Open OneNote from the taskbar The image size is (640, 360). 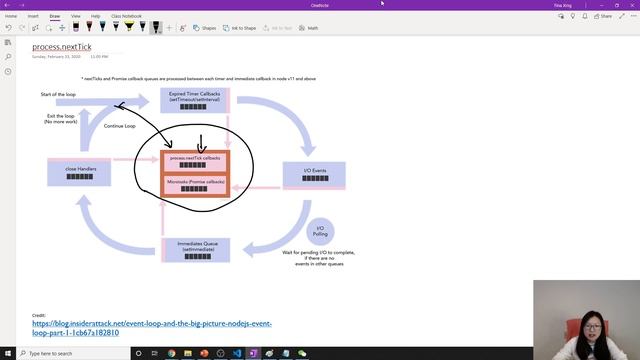click(253, 353)
